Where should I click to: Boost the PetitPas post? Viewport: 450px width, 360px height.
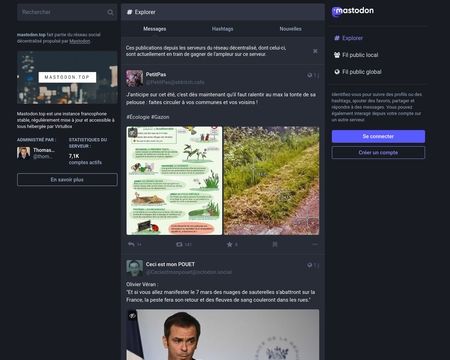click(179, 244)
